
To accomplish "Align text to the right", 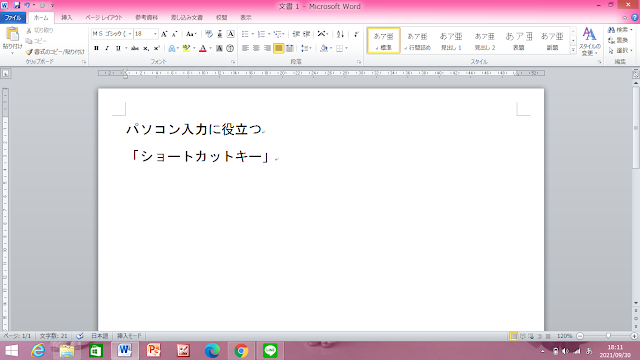I will point(267,48).
